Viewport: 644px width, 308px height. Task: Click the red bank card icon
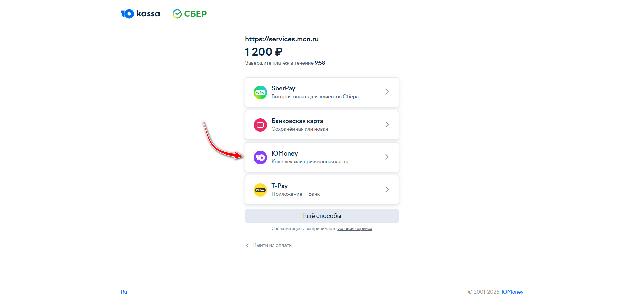[260, 125]
